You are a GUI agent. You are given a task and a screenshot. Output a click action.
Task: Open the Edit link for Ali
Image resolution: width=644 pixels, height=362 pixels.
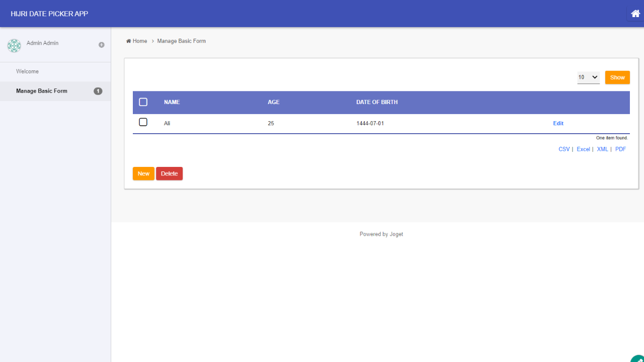click(558, 123)
